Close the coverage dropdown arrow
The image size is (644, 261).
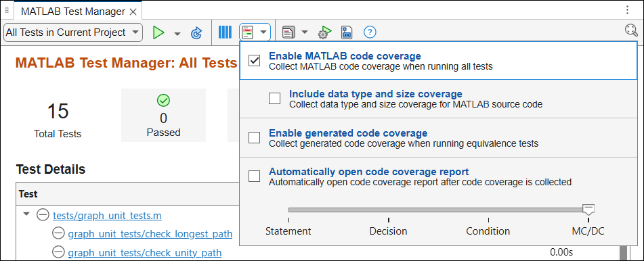(263, 32)
